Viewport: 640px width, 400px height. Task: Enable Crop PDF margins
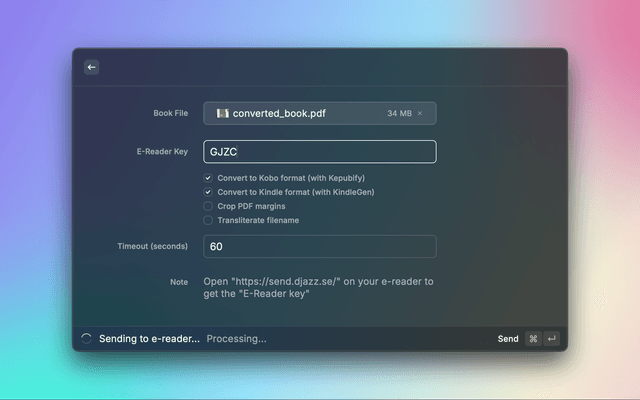pos(208,206)
